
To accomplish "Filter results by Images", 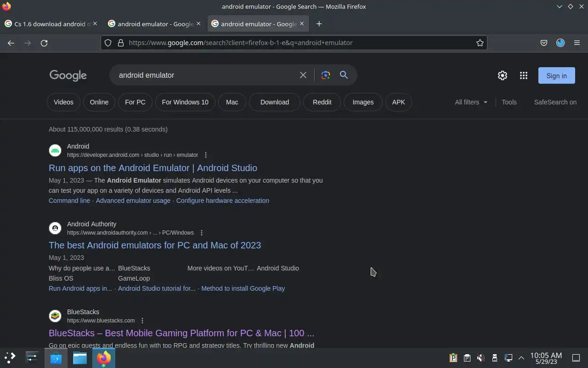I will 363,102.
